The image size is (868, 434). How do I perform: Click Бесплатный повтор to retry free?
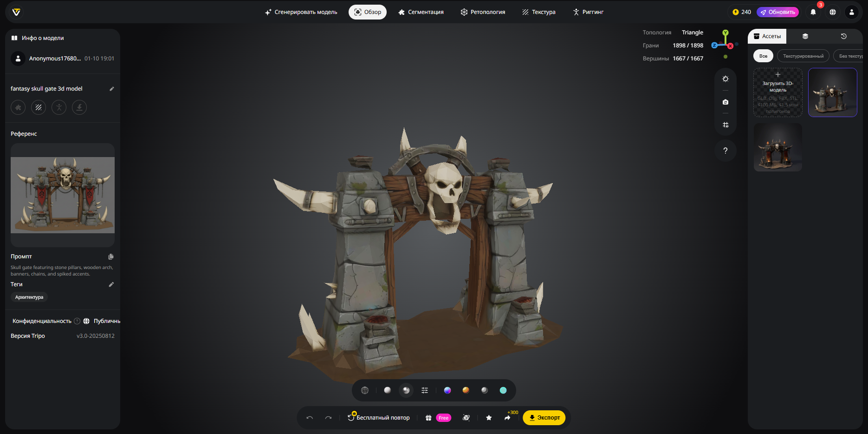(x=379, y=418)
